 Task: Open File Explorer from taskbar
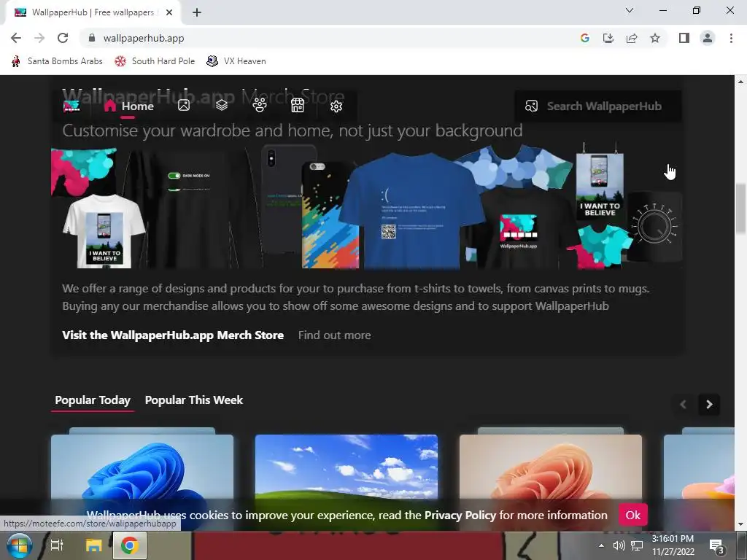93,545
